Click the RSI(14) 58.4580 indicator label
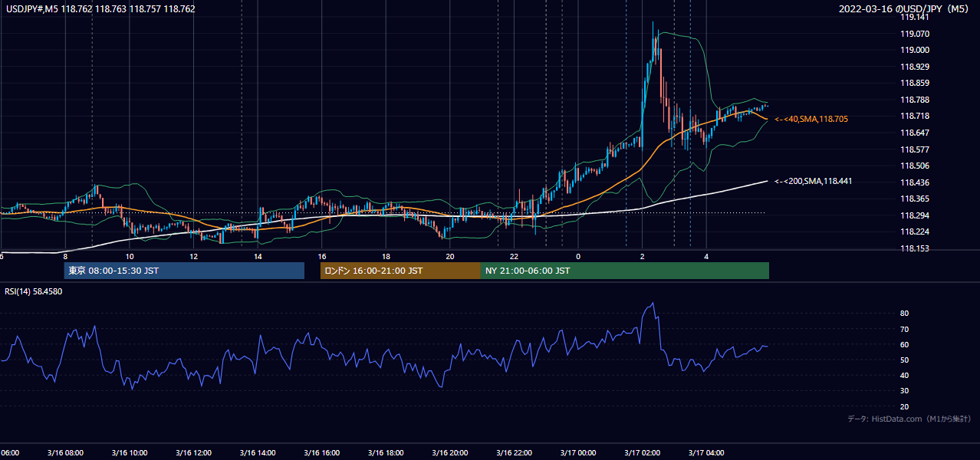Viewport: 980px width, 460px height. click(x=34, y=291)
